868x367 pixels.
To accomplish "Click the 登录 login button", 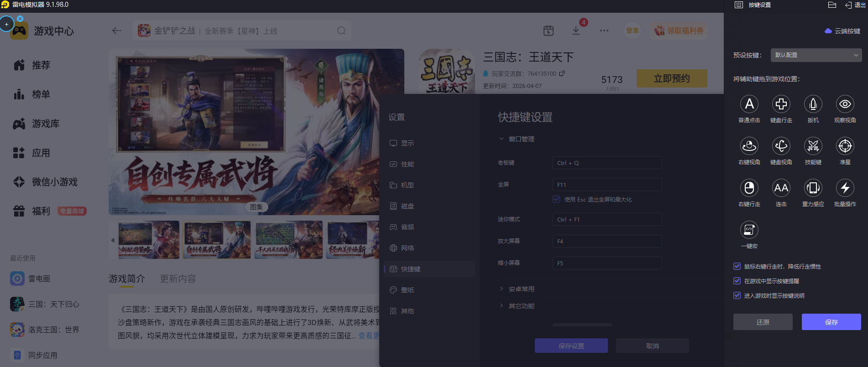I will coord(633,31).
